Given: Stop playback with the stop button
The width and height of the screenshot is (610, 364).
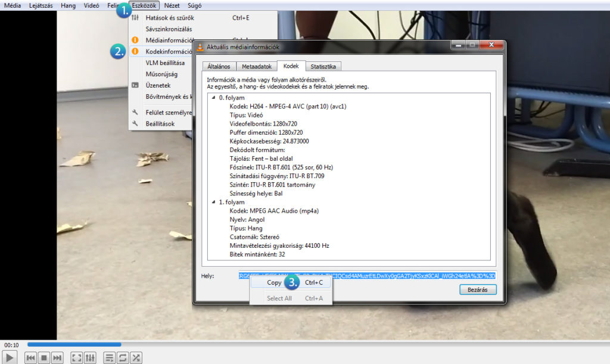Looking at the screenshot, I should click(44, 358).
